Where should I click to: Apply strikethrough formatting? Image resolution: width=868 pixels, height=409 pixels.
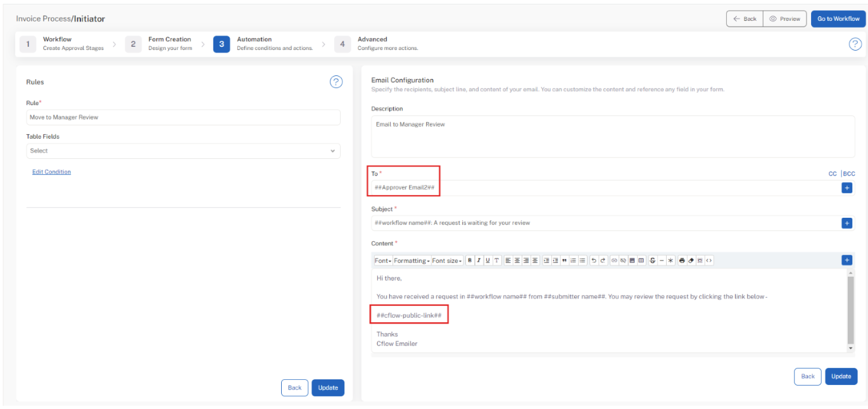[651, 260]
